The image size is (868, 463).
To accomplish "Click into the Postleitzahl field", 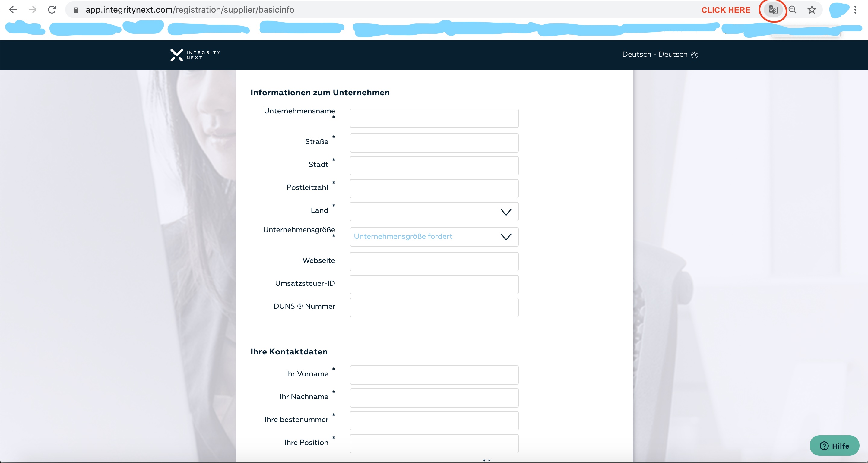I will click(434, 189).
